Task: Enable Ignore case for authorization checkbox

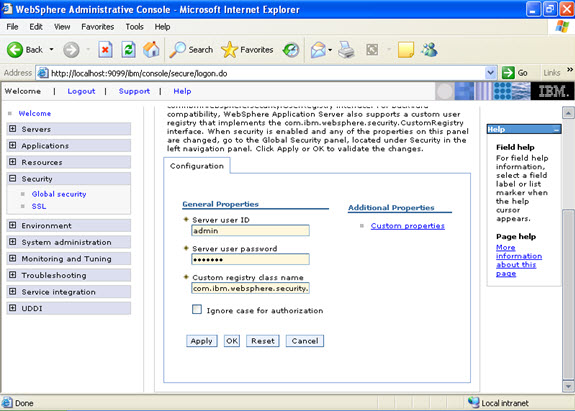Action: [x=197, y=309]
